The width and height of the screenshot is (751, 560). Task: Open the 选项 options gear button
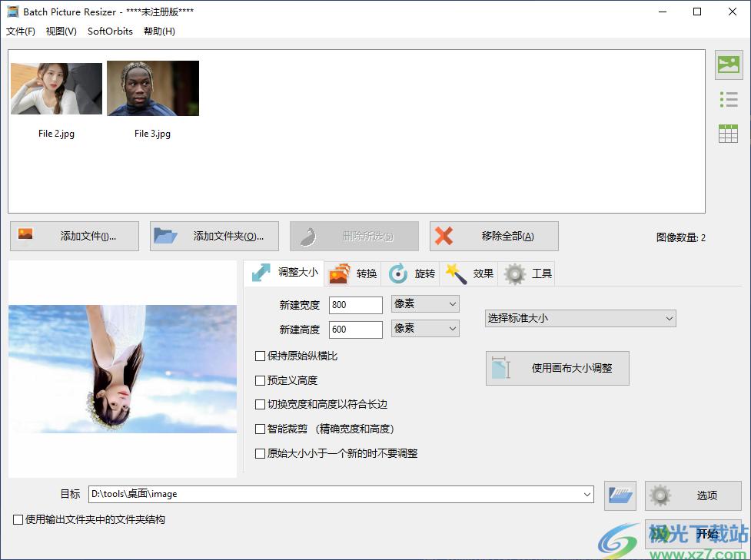693,495
